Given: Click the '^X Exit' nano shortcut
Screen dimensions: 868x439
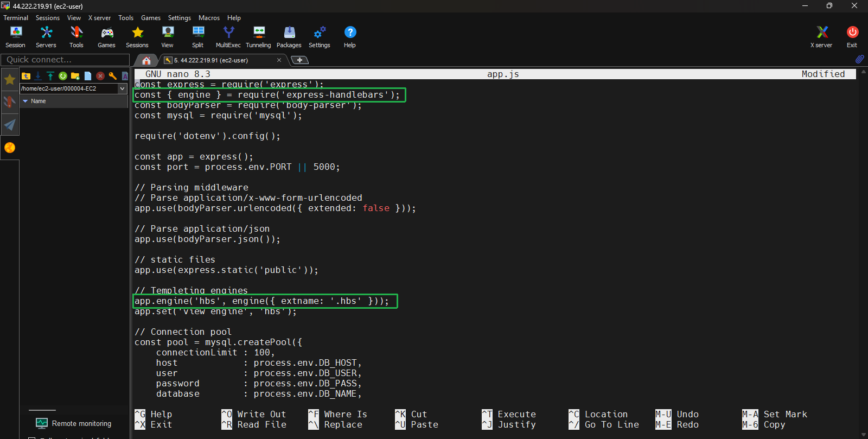Looking at the screenshot, I should [x=154, y=424].
